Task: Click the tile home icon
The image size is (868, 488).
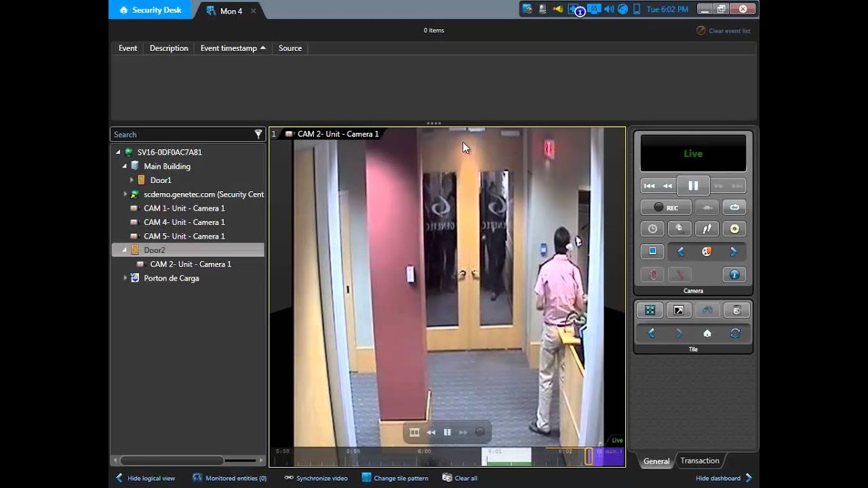Action: coord(707,333)
